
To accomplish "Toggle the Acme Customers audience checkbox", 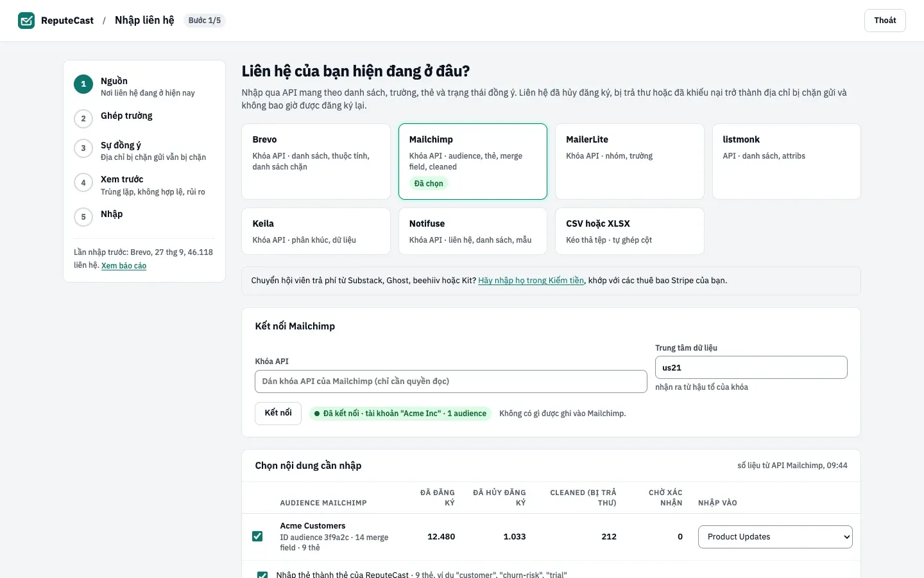I will 257,536.
